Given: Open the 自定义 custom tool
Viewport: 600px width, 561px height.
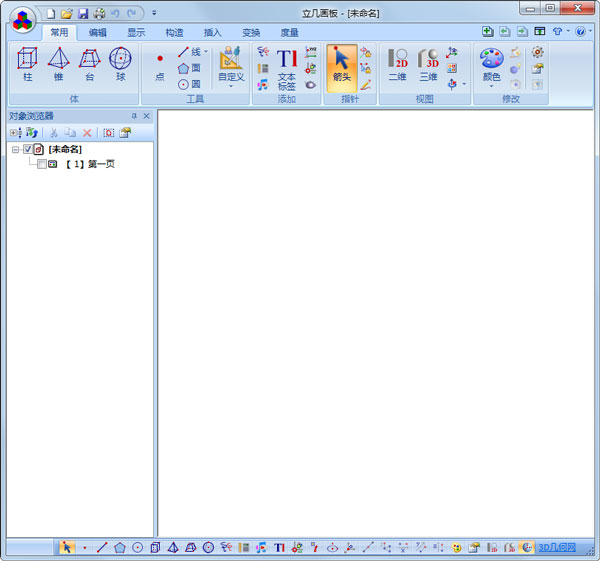Looking at the screenshot, I should 231,65.
